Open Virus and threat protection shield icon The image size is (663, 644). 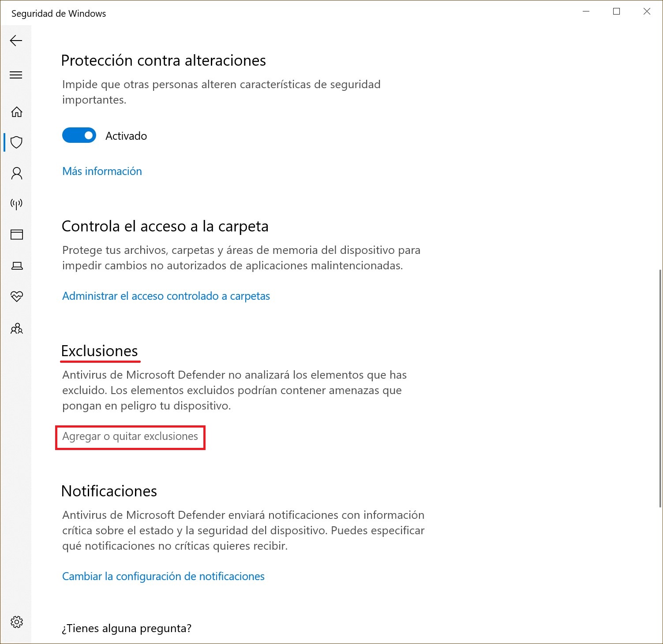point(17,142)
